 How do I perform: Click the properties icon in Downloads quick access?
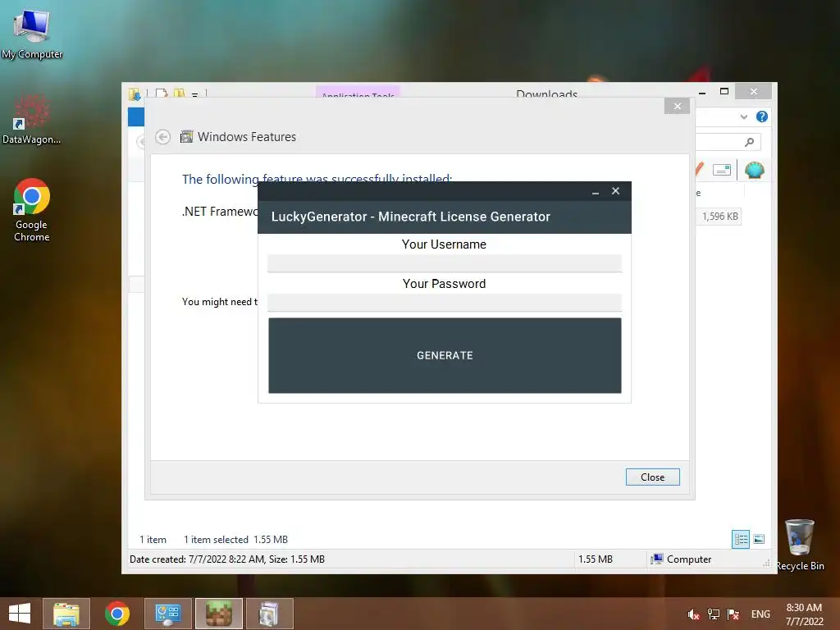point(161,94)
